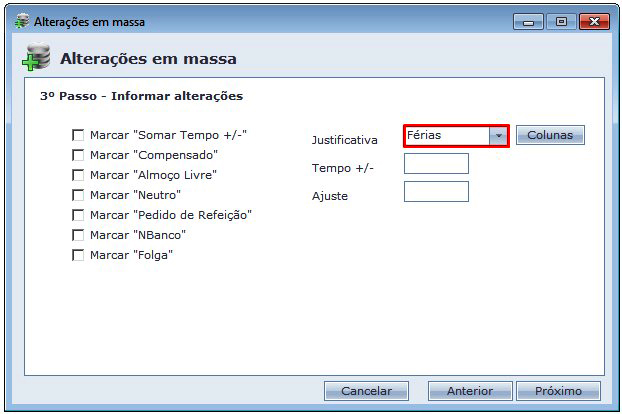Enable Marcar "Pedido de Refeição"
Screen dimensions: 622x414
coord(78,215)
